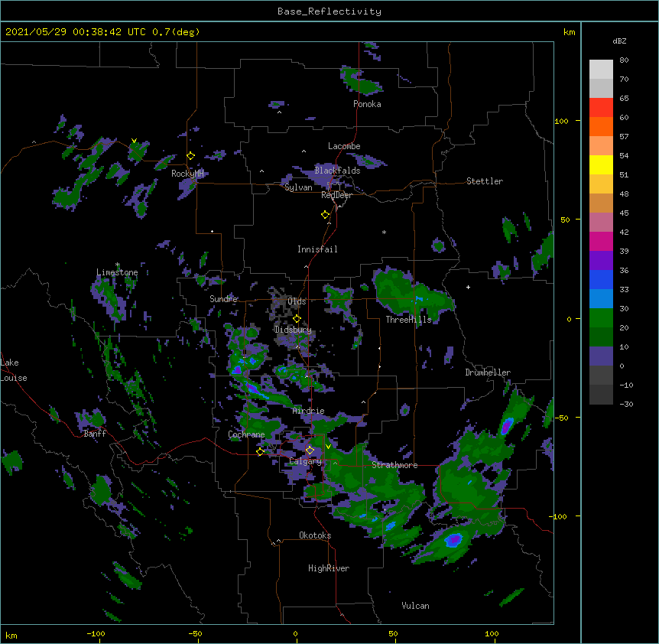Click the Strathmore label
The width and height of the screenshot is (659, 644).
tap(394, 465)
